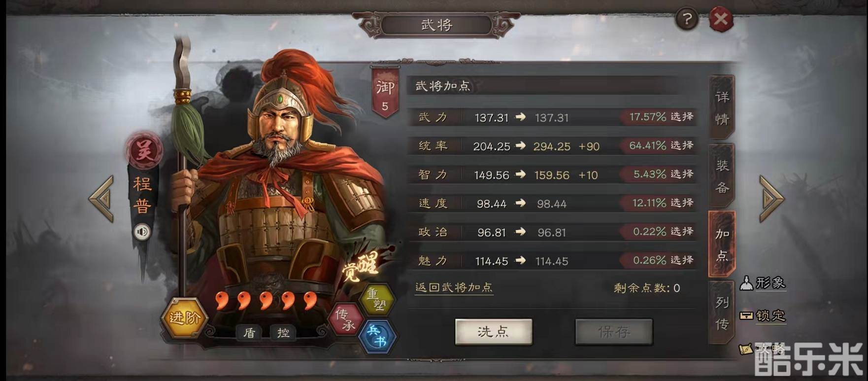The image size is (868, 381).
Task: Click the 返回武将加点 link
Action: [454, 287]
